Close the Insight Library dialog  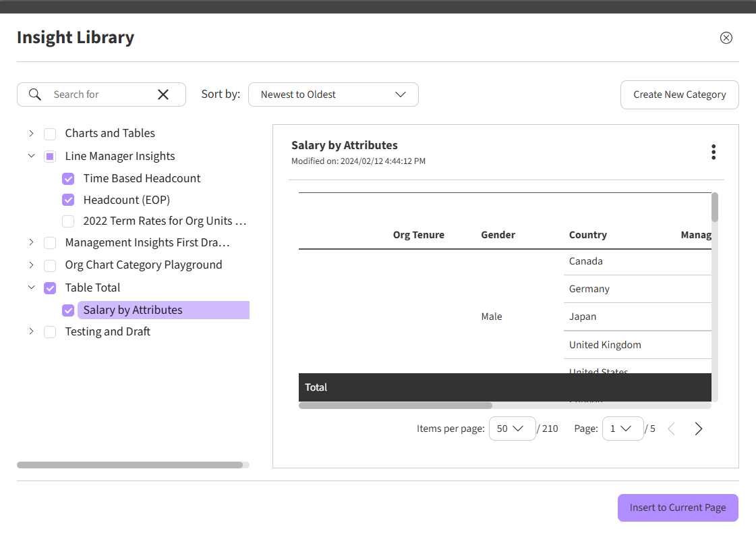(x=726, y=38)
